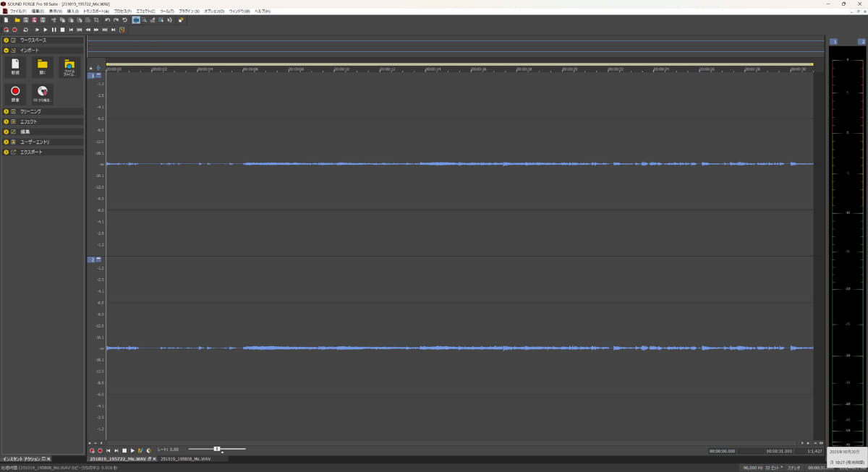Rewind using the top transport toolbar
The image size is (868, 472).
(x=88, y=30)
